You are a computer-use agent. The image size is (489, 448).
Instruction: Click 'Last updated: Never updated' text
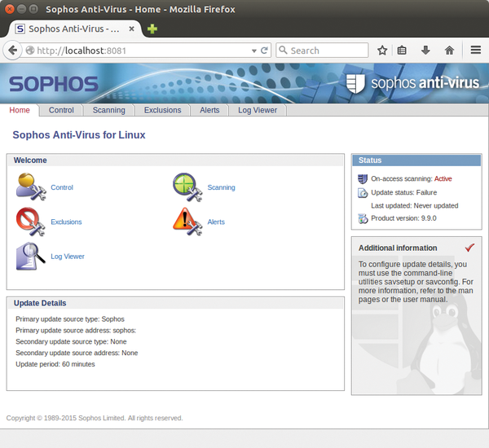[415, 205]
